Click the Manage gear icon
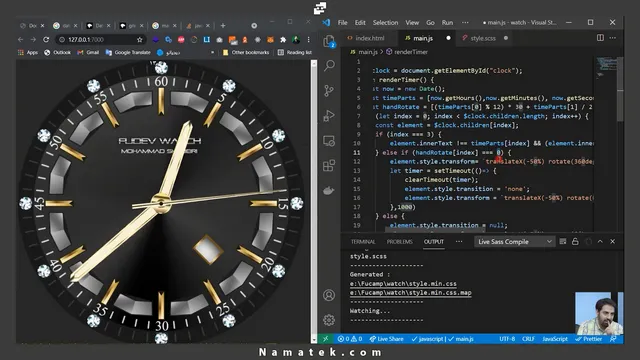The height and width of the screenshot is (360, 640). [329, 320]
